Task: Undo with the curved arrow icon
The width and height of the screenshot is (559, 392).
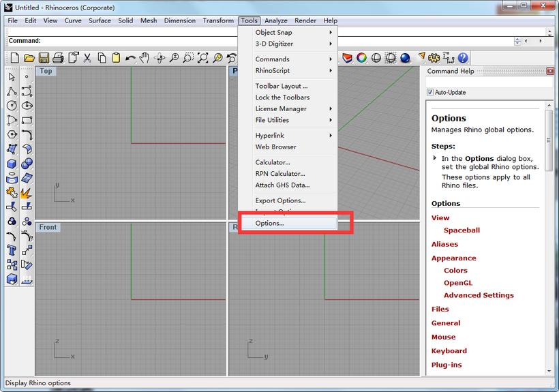Action: pos(130,58)
